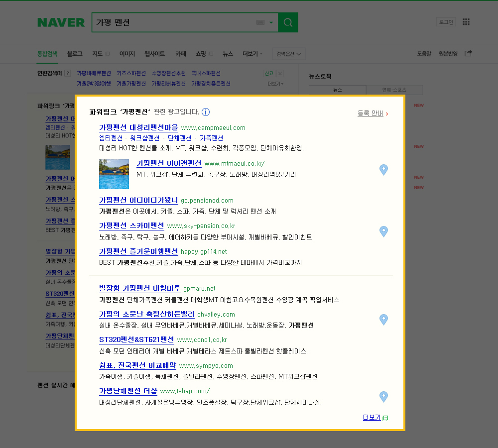Close the related searches box
The width and height of the screenshot is (498, 448).
click(280, 73)
